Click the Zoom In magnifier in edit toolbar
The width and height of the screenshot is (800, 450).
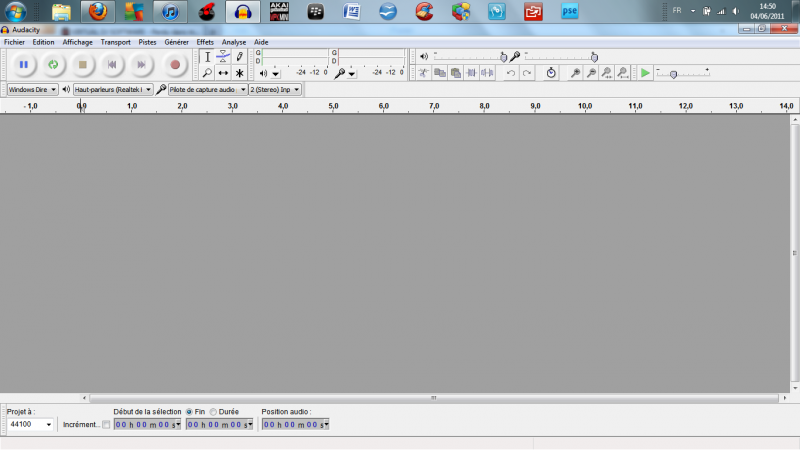click(x=575, y=73)
